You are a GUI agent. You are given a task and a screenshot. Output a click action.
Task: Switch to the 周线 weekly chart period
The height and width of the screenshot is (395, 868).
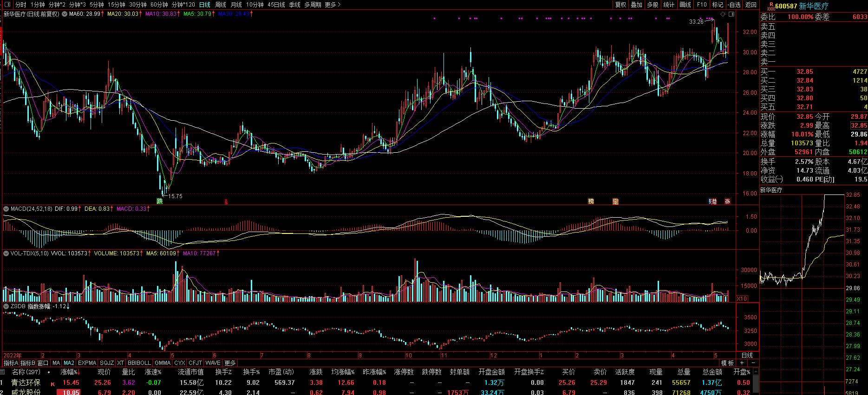pyautogui.click(x=220, y=5)
